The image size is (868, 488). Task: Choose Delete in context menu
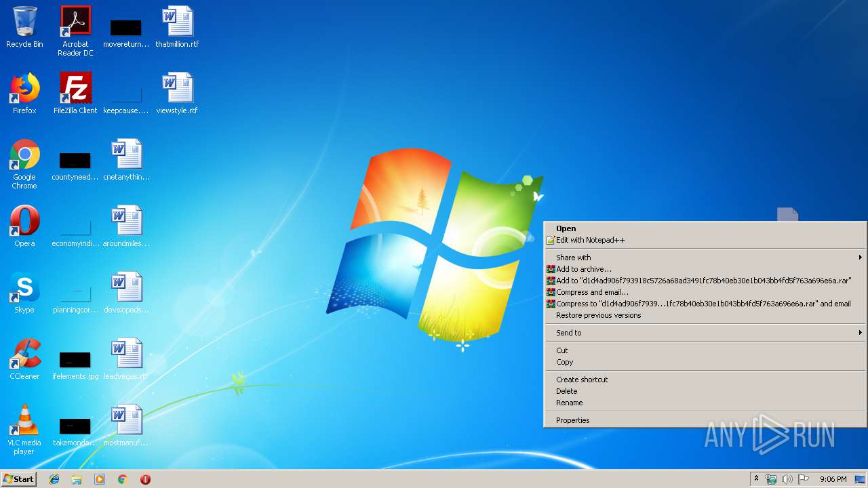pyautogui.click(x=705, y=391)
